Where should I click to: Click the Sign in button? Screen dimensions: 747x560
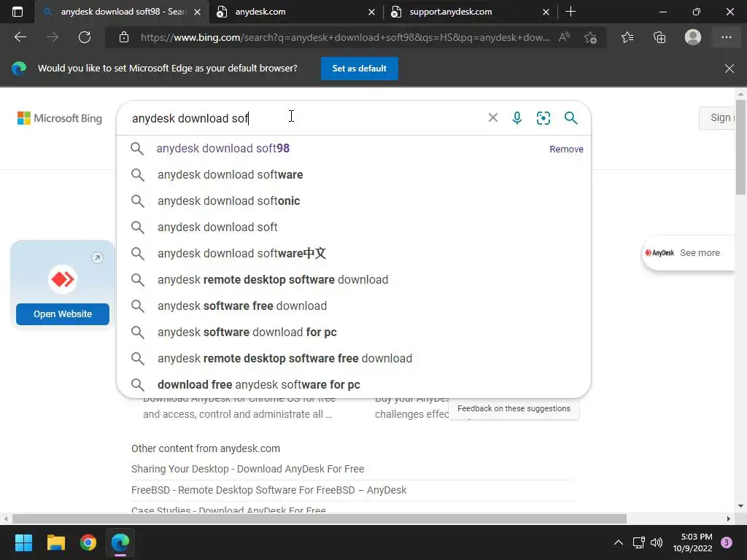(x=717, y=117)
